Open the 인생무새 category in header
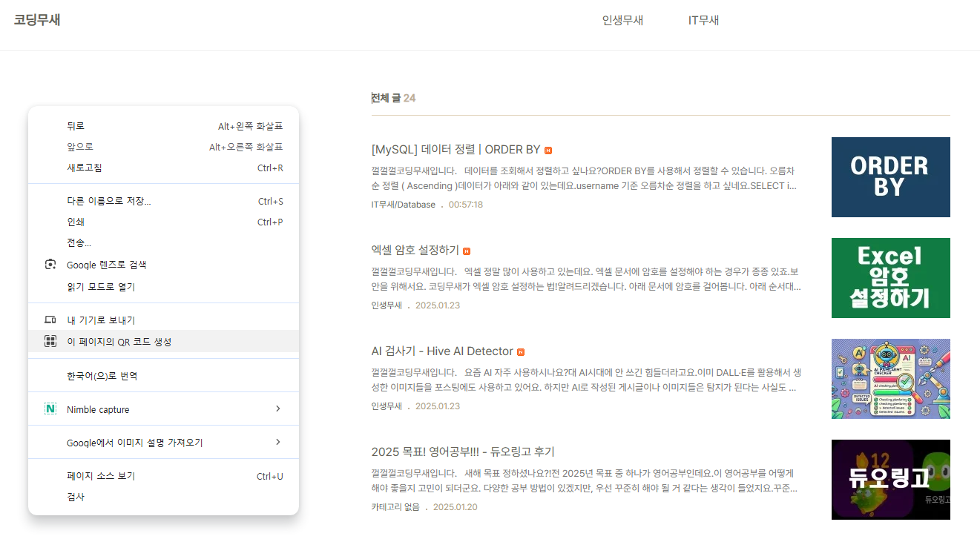This screenshot has width=980, height=539. 622,20
